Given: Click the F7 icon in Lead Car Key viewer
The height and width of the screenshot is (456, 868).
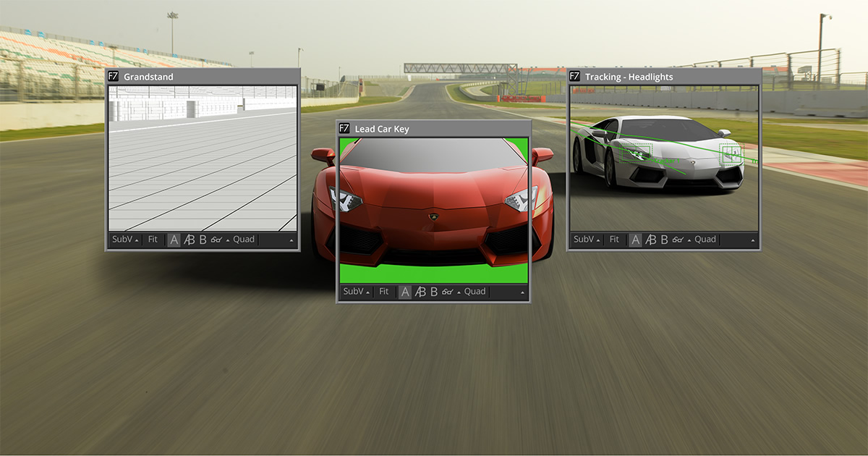Looking at the screenshot, I should coord(344,129).
